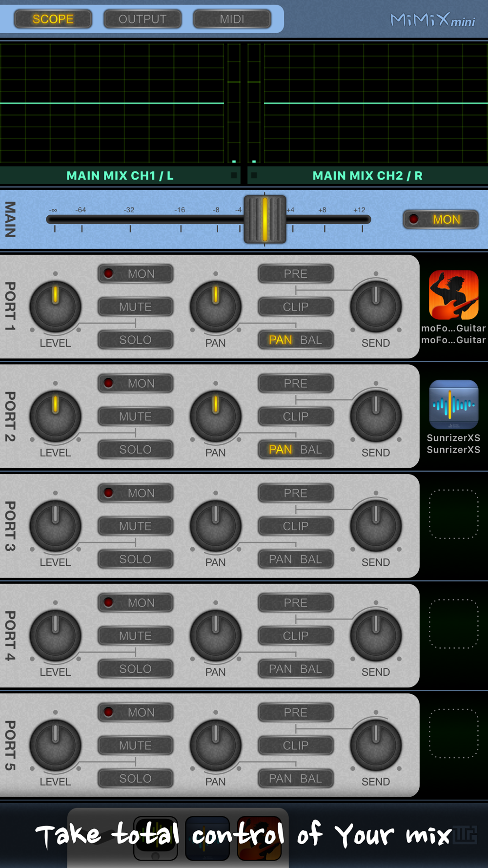The image size is (488, 868).
Task: Solo Port 3
Action: 136,559
